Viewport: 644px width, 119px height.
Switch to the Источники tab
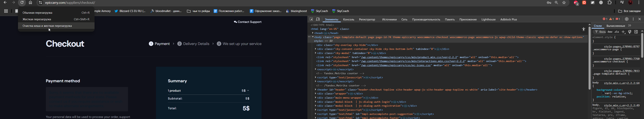389,19
